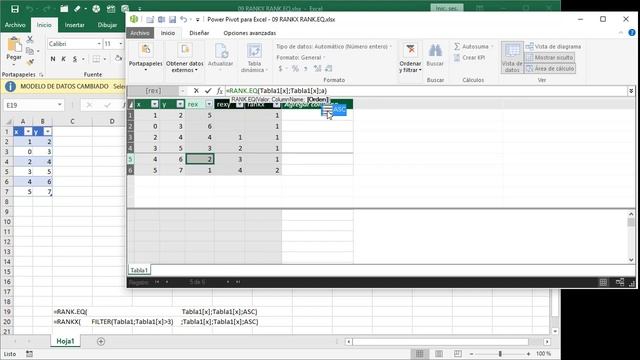Viewport: 640px width, 360px height.
Task: Click the Tabla dinámica icon in Power Pivot
Action: pyautogui.click(x=254, y=51)
